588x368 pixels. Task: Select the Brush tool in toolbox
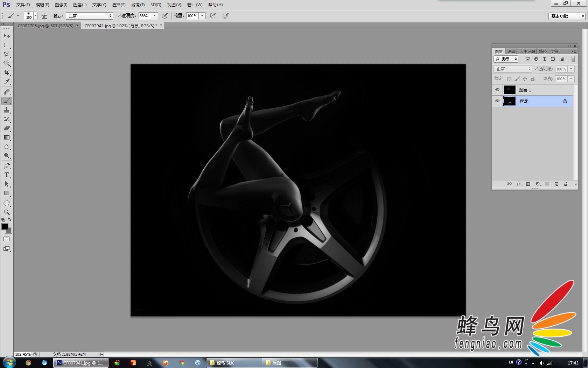(7, 101)
